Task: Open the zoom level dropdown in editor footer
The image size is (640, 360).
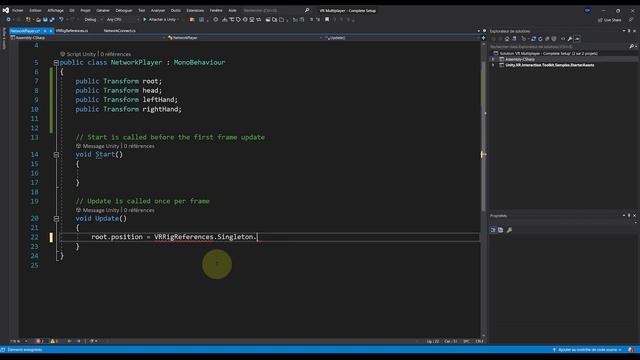Action: (18, 341)
